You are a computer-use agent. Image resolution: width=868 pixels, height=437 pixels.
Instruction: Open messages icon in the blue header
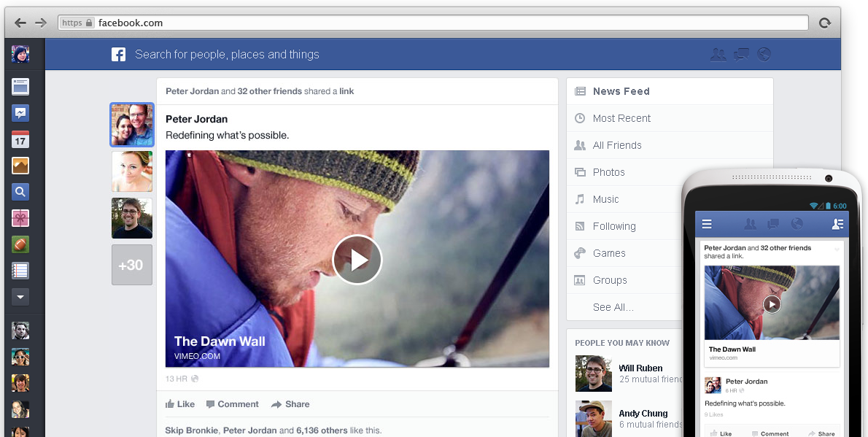(741, 54)
